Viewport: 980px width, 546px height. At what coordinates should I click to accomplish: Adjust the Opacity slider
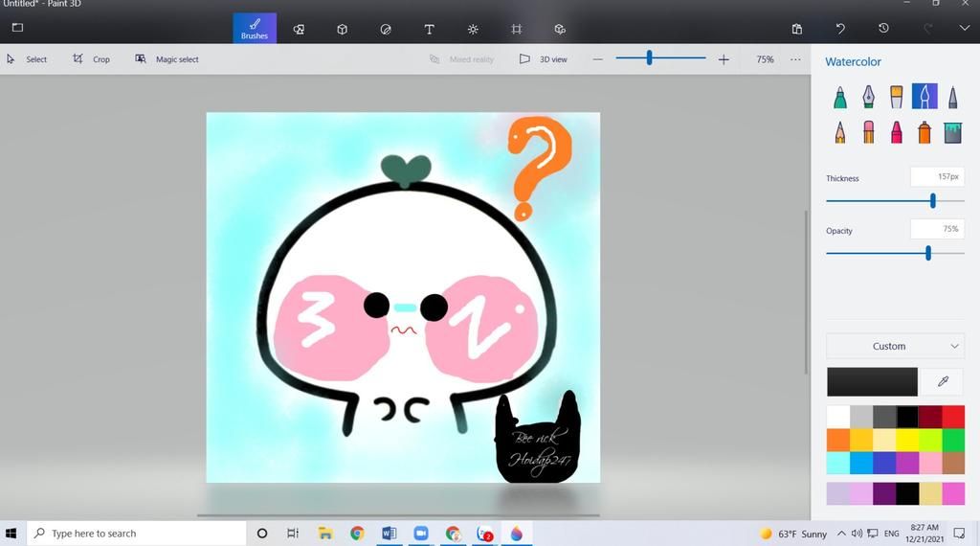[x=928, y=253]
